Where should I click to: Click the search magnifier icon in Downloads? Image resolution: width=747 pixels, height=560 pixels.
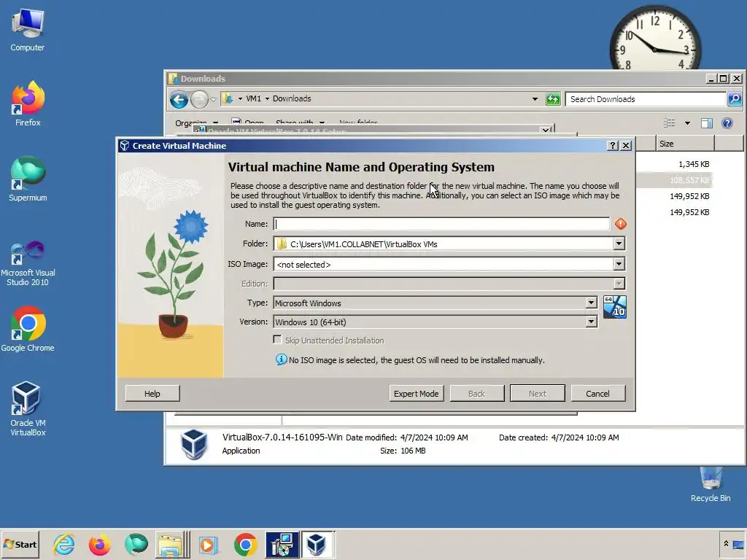pyautogui.click(x=734, y=99)
